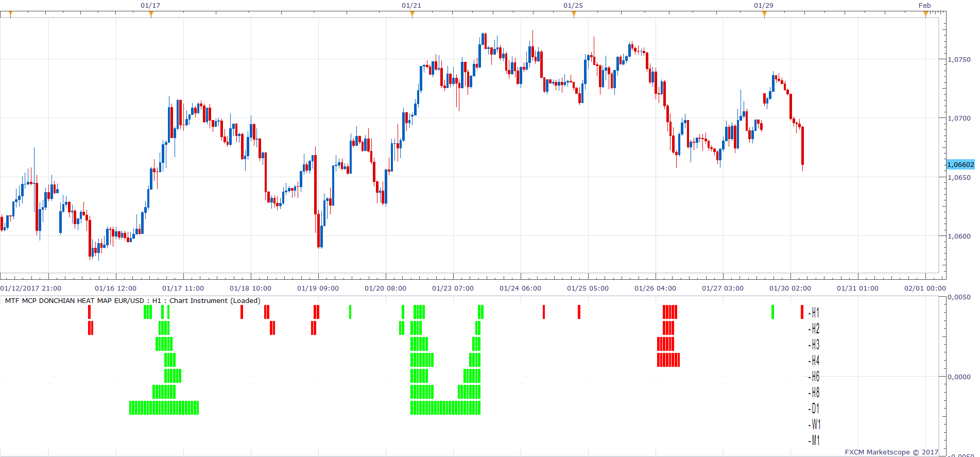
Task: Click the 01/30 02:00 time axis label
Action: [x=790, y=289]
